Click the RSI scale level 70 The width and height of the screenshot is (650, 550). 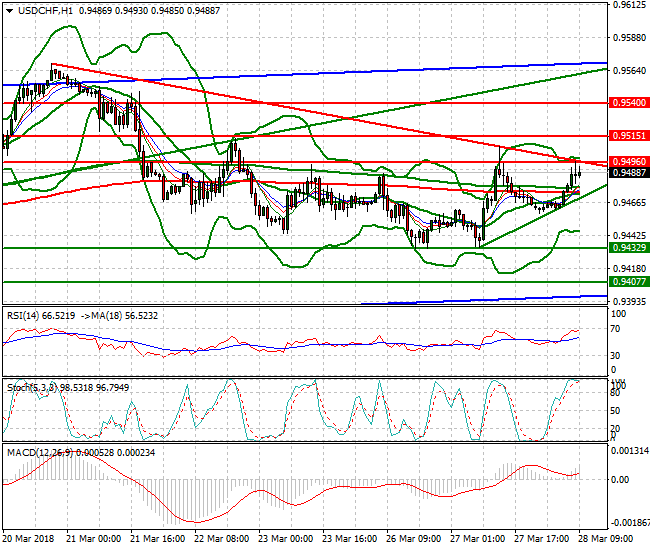point(616,329)
